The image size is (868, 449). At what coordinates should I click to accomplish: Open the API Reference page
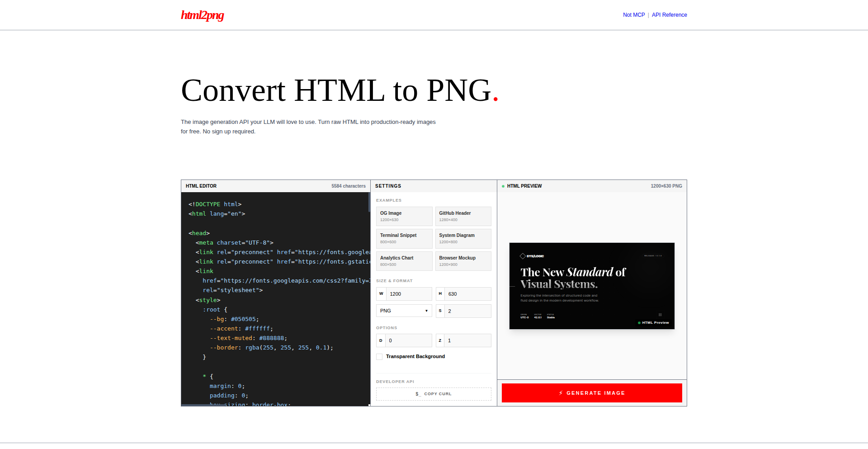pyautogui.click(x=669, y=15)
